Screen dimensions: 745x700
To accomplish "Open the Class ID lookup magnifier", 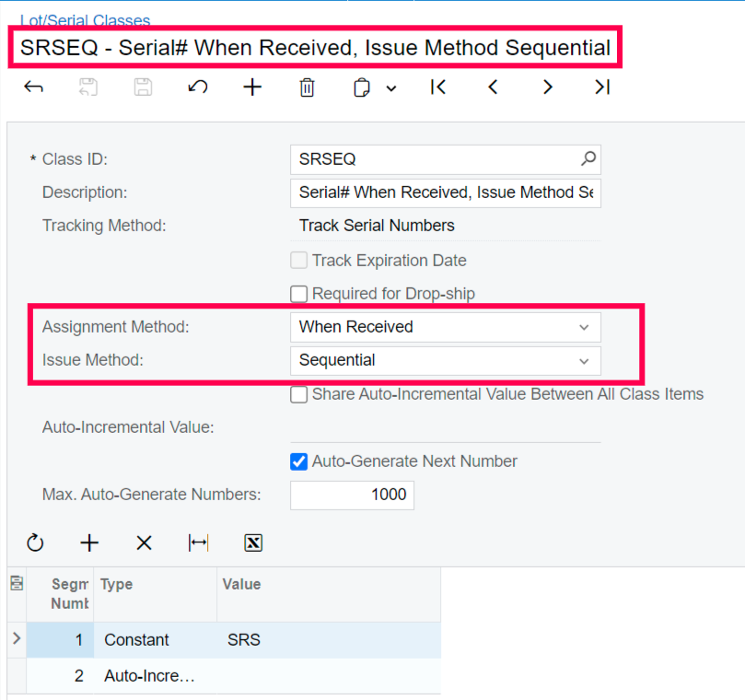I will coord(588,158).
